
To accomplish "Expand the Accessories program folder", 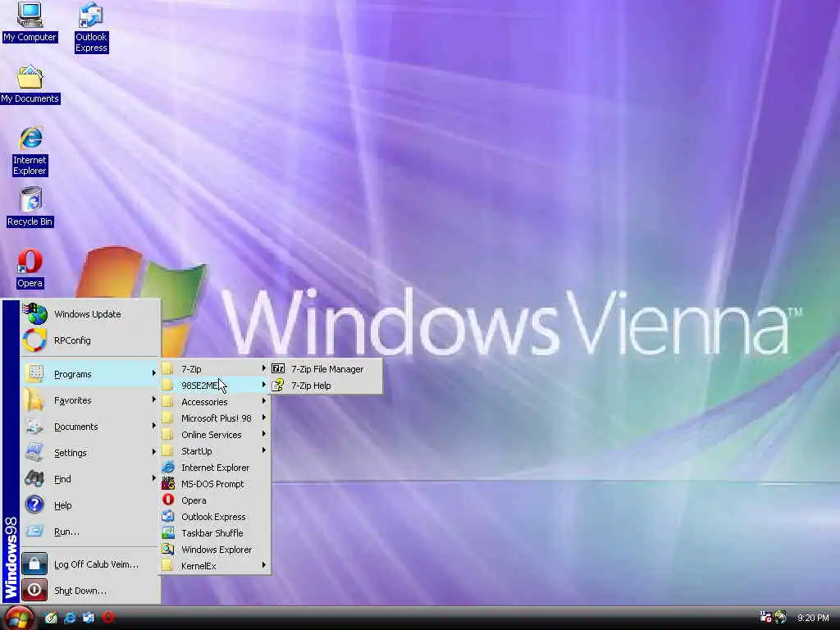I will (x=215, y=402).
